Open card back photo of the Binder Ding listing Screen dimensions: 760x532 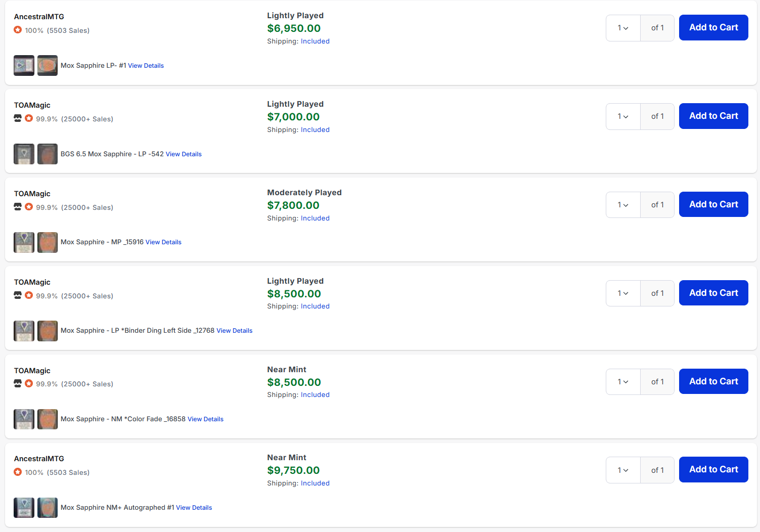click(x=48, y=331)
